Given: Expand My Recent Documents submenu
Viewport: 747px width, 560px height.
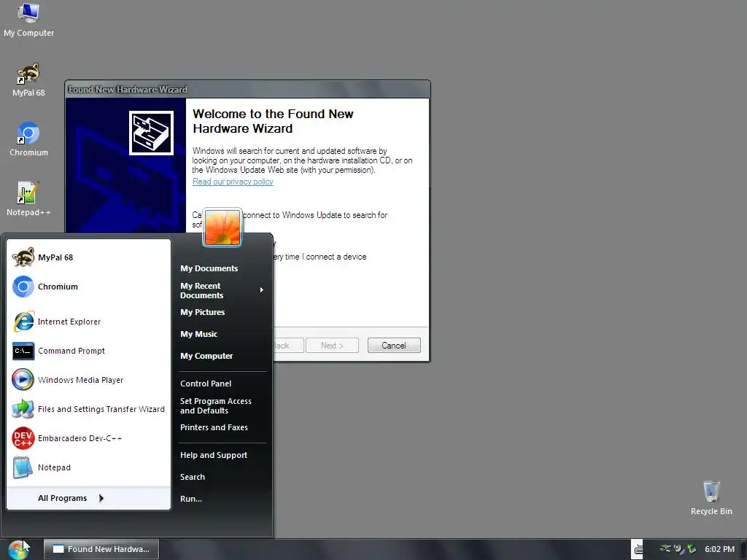Looking at the screenshot, I should click(222, 290).
